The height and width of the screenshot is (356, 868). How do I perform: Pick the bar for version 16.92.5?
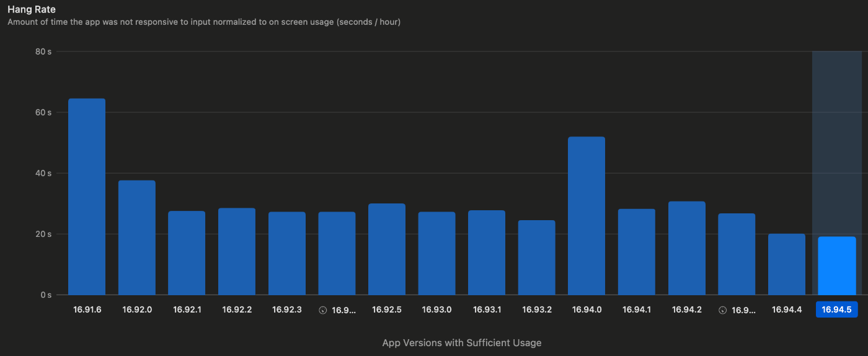point(387,249)
